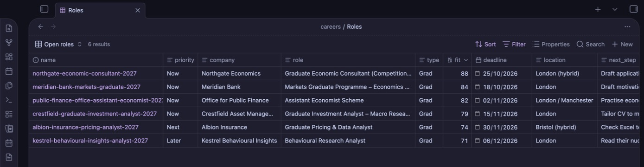
Task: Open more options ellipsis menu
Action: coord(627,27)
